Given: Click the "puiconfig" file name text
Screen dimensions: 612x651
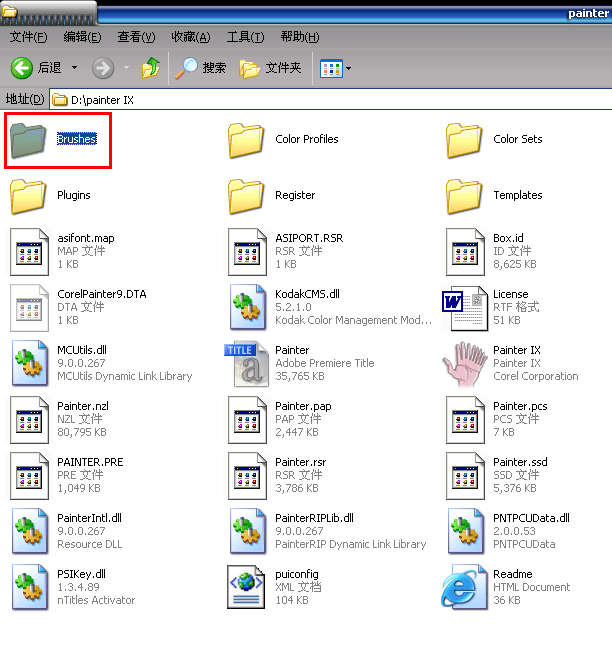Looking at the screenshot, I should [297, 574].
